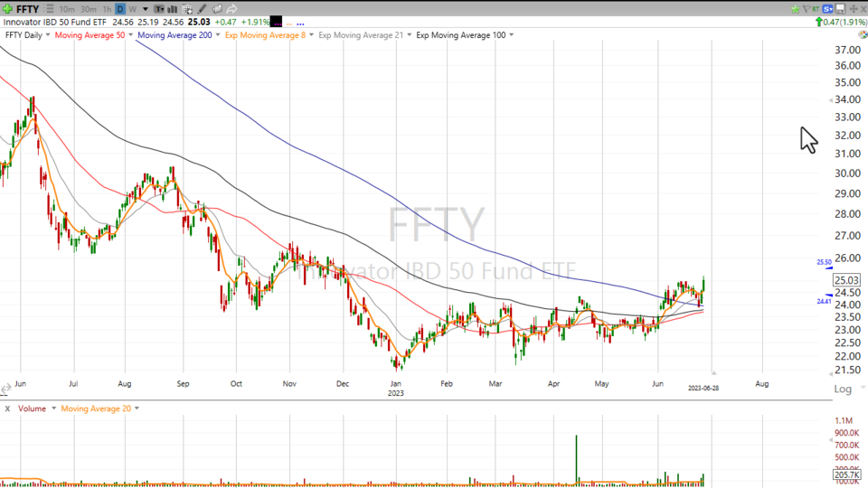
Task: Click the four-arrow move pane icon
Action: (x=854, y=9)
